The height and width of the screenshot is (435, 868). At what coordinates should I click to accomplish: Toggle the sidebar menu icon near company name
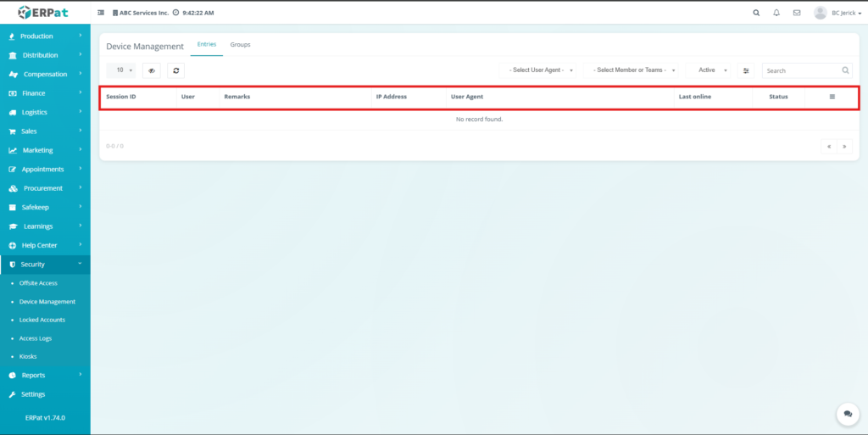102,13
